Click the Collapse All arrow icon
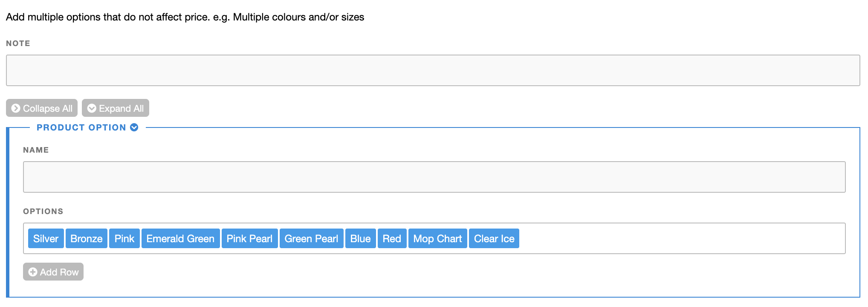 tap(16, 108)
